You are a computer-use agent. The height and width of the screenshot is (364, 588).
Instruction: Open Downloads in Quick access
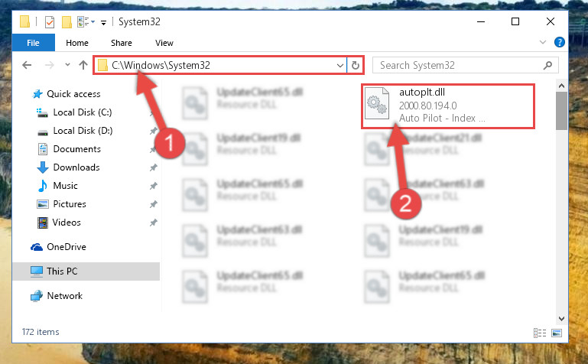[76, 167]
